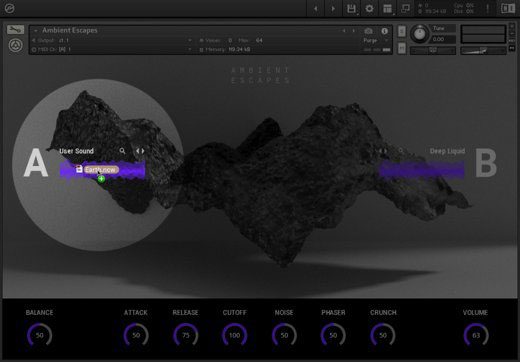
Task: Open the workspace layout panel icon
Action: [x=387, y=9]
